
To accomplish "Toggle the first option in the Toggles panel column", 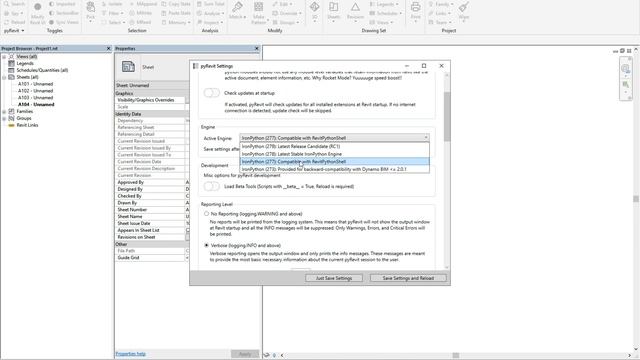I will point(62,4).
